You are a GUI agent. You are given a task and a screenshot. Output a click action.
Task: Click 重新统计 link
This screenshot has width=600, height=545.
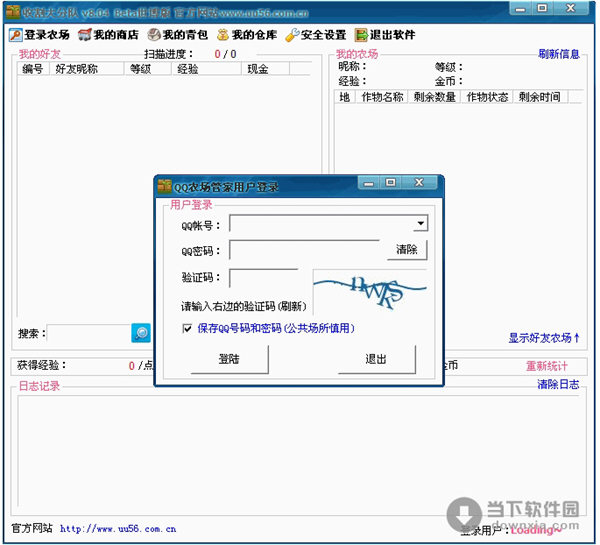click(546, 366)
